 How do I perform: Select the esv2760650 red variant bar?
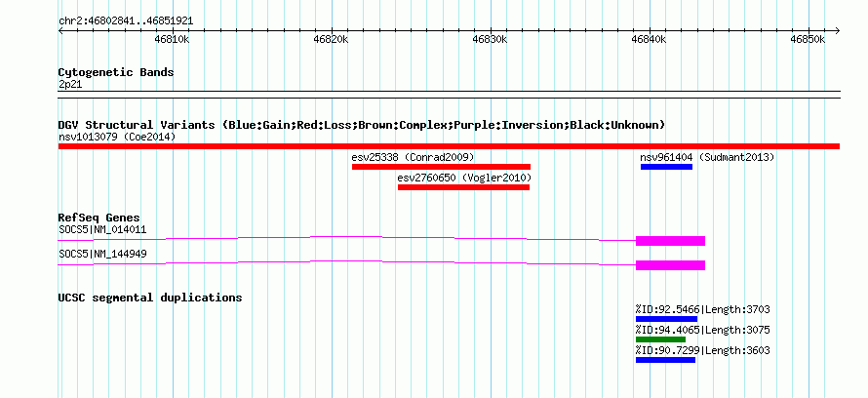pyautogui.click(x=464, y=187)
